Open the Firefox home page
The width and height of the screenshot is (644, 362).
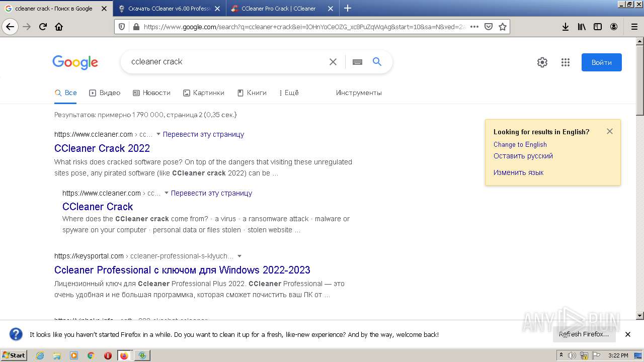click(59, 27)
